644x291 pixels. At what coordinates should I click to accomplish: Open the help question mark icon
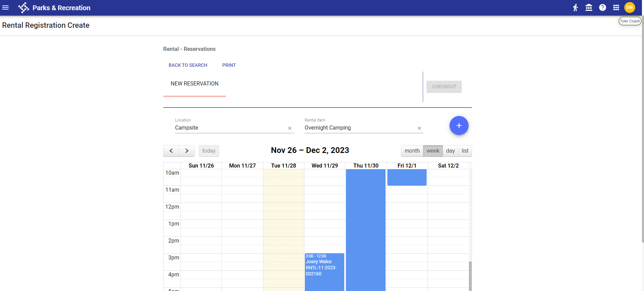pyautogui.click(x=602, y=7)
